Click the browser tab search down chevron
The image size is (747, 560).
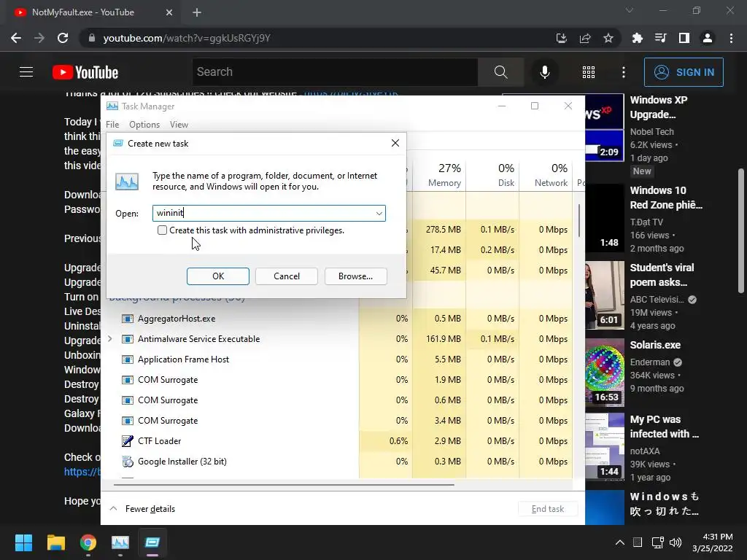coord(630,10)
